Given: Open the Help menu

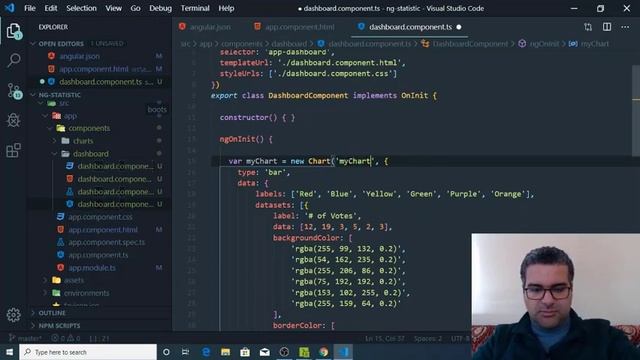Looking at the screenshot, I should pos(226,8).
